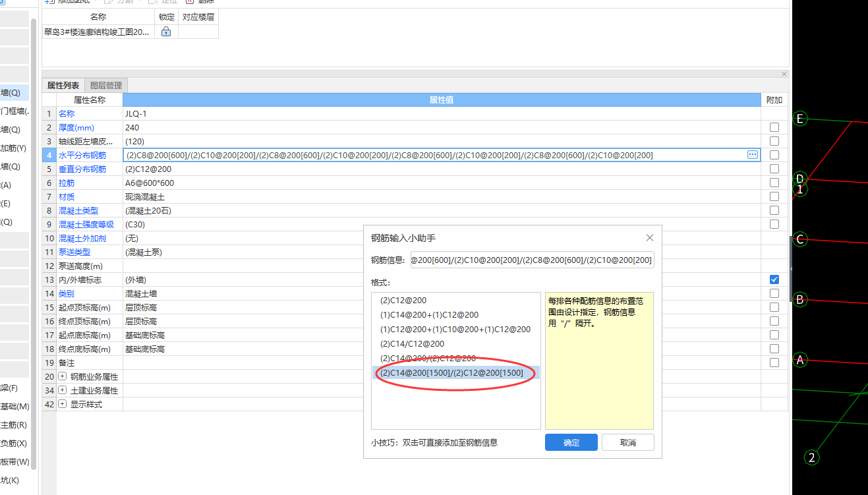Image resolution: width=868 pixels, height=495 pixels.
Task: Tick the 附加 checkbox for 终点顶标高(m)
Action: coord(774,321)
